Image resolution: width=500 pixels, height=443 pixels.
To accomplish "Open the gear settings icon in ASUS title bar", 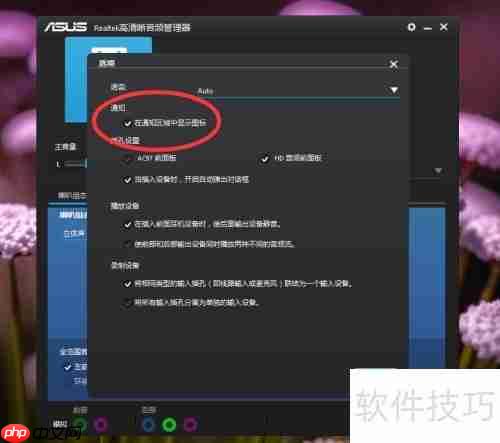I will click(412, 27).
